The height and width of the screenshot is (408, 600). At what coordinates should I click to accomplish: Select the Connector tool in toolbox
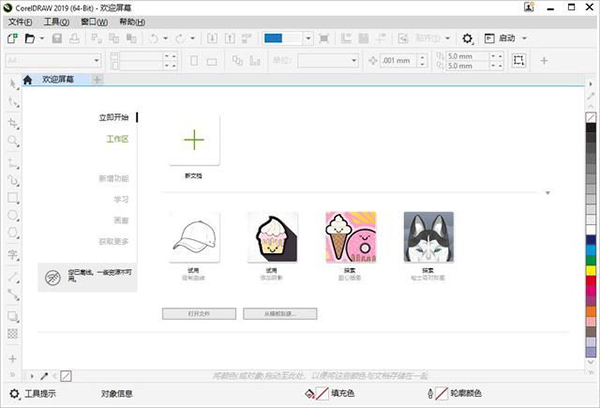coord(13,294)
